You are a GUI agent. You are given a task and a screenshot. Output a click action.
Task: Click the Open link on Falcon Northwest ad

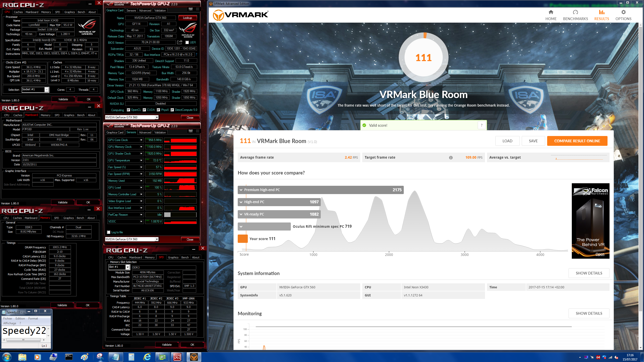(x=600, y=254)
